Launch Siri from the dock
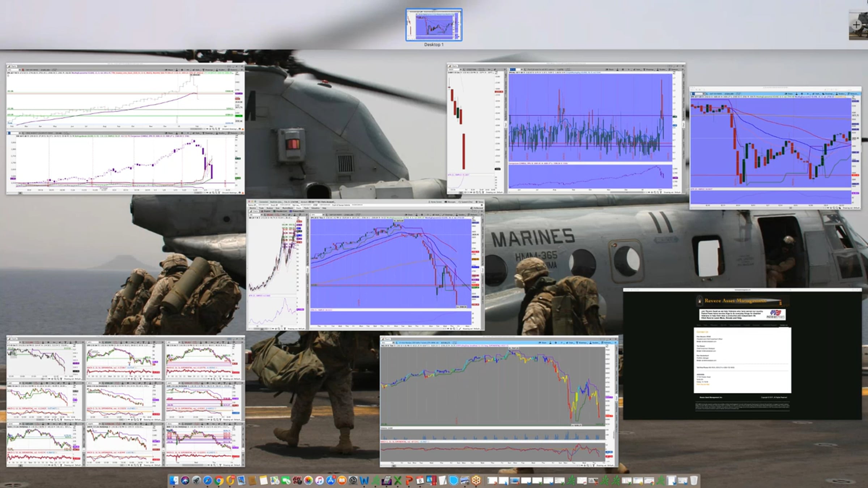This screenshot has width=868, height=488. (x=185, y=480)
